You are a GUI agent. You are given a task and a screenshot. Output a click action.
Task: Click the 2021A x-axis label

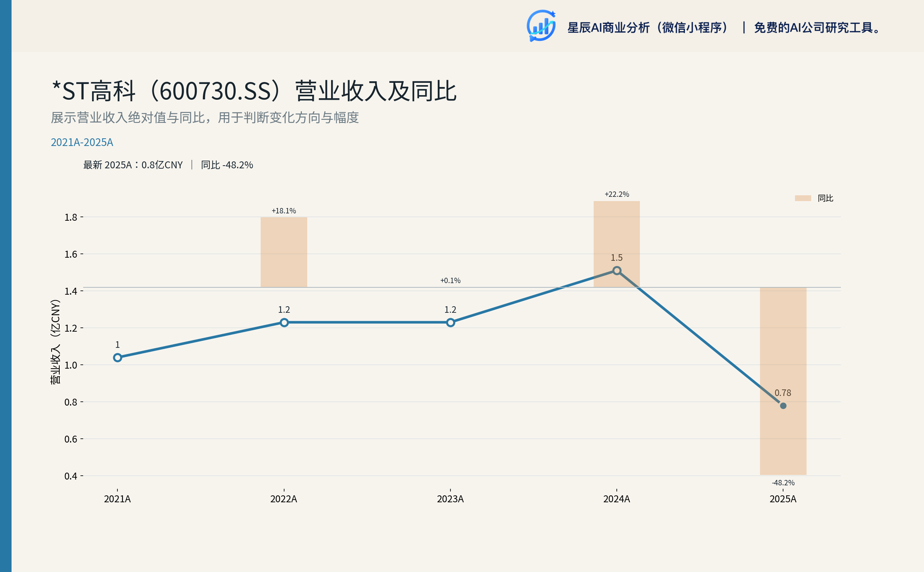(117, 499)
